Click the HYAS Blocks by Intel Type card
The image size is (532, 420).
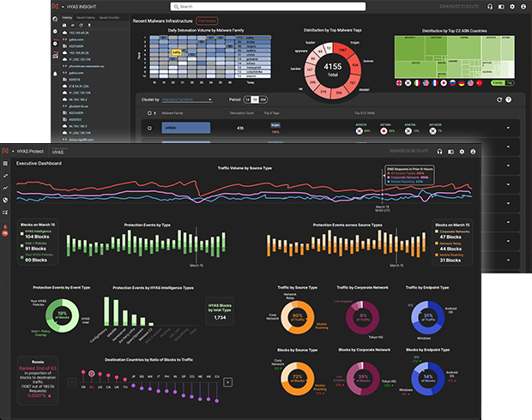[x=220, y=311]
